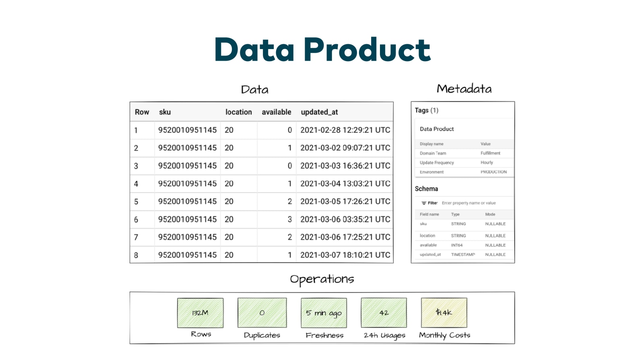
Task: Click timestamp '2021-03-05 17:26:21 UTC'
Action: pos(345,202)
